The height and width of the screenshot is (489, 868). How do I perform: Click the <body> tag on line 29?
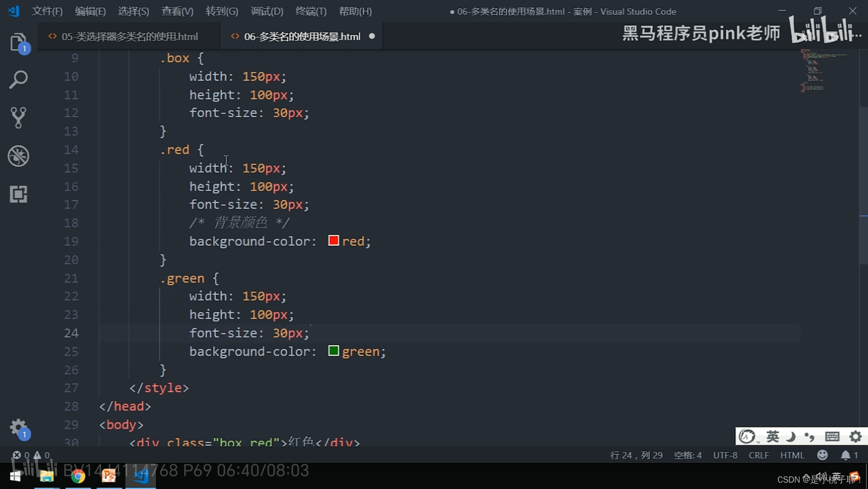coord(121,425)
